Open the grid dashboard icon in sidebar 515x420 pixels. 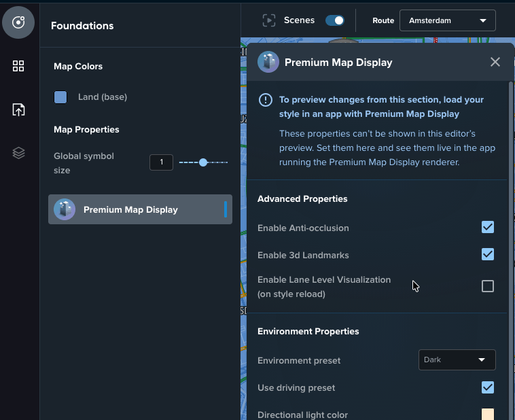point(18,66)
